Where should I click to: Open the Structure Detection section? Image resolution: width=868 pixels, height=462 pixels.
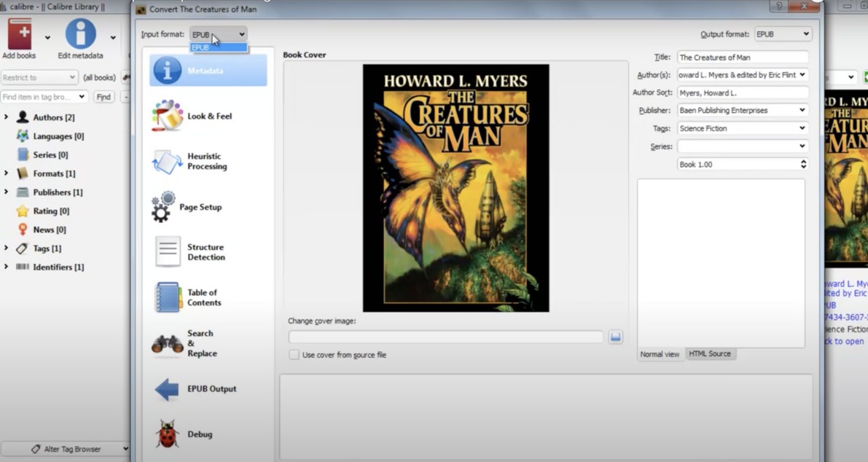208,251
